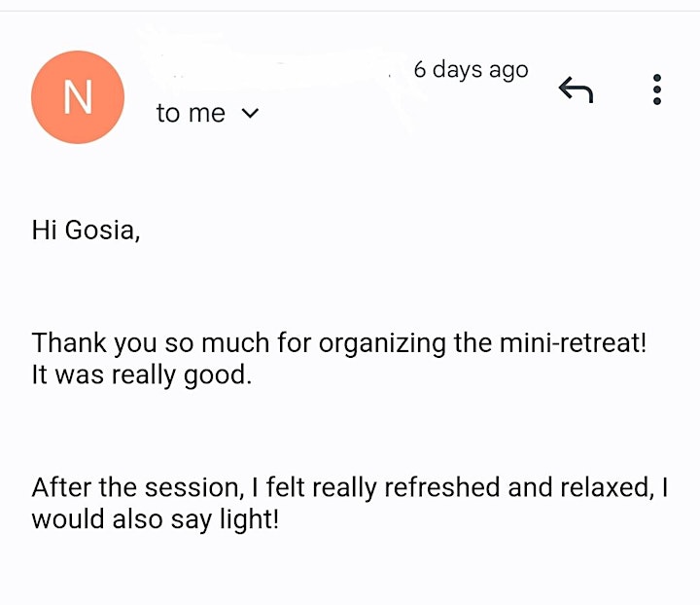Click the reply arrow icon
Screen dimensions: 700x605
pos(576,89)
